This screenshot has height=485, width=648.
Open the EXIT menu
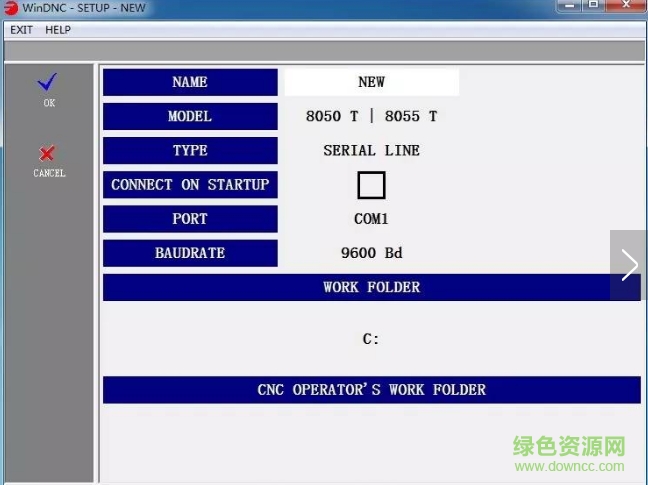coord(21,30)
